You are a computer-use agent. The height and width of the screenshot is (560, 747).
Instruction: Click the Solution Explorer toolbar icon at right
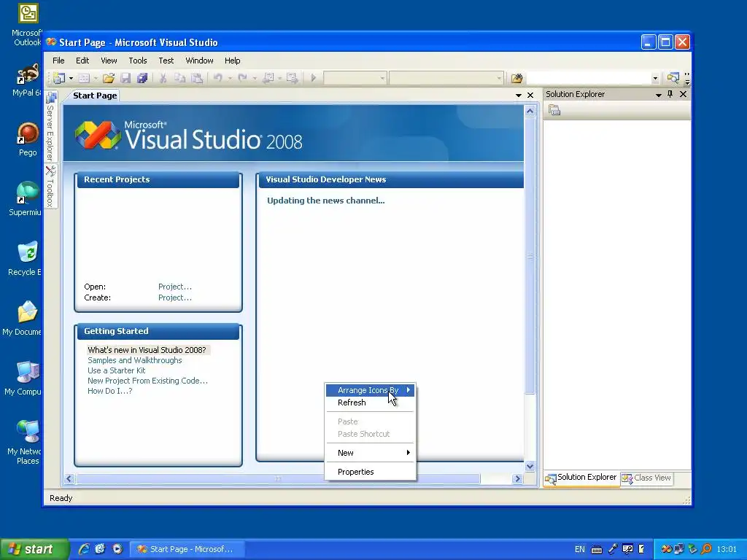coord(673,78)
